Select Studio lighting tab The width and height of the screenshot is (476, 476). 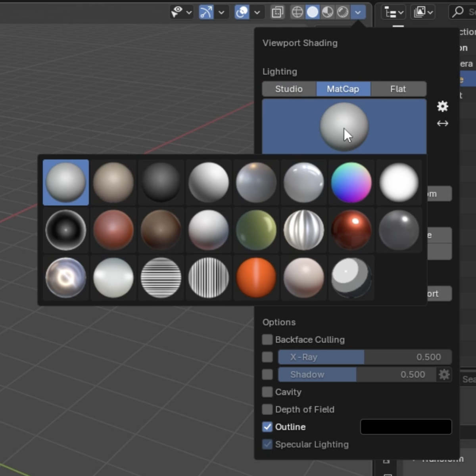coord(289,89)
